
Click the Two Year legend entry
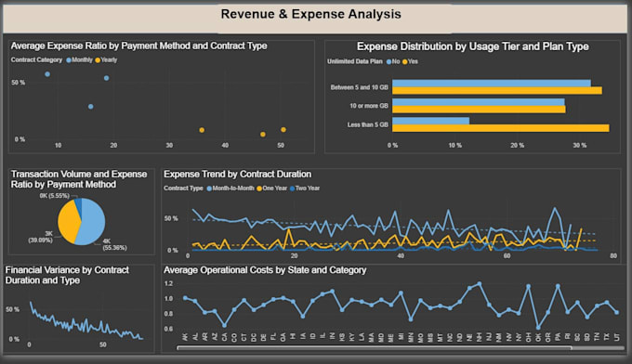pos(305,188)
